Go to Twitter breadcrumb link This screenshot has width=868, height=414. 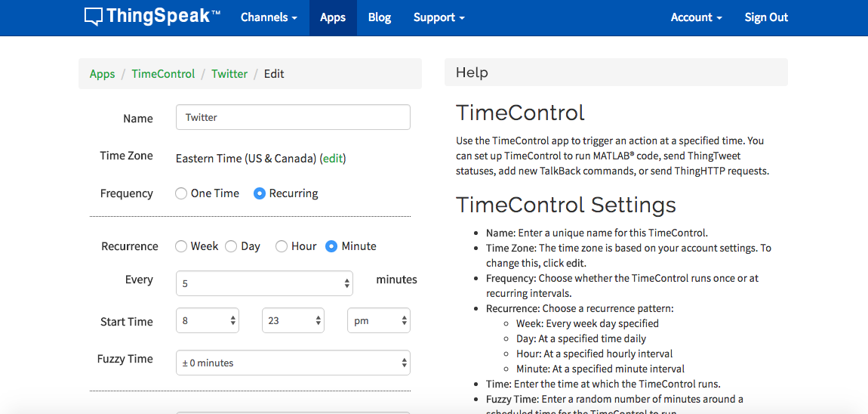point(229,74)
